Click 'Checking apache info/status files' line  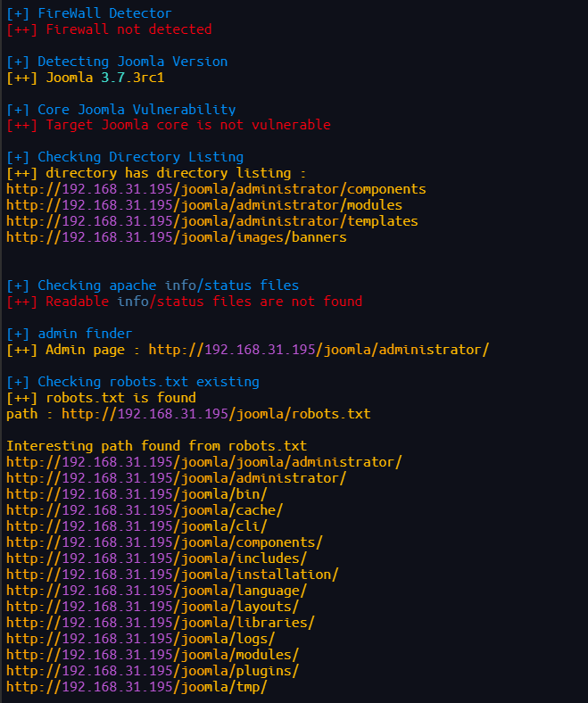point(153,285)
